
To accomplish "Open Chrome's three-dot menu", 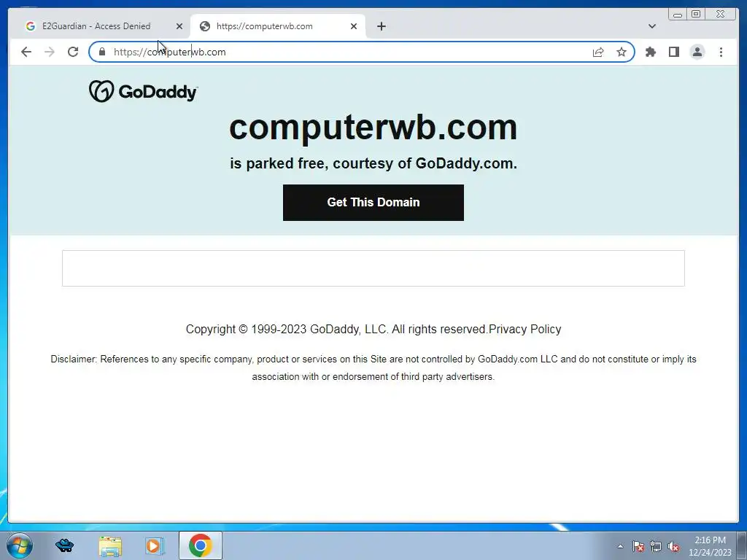I will tap(721, 52).
